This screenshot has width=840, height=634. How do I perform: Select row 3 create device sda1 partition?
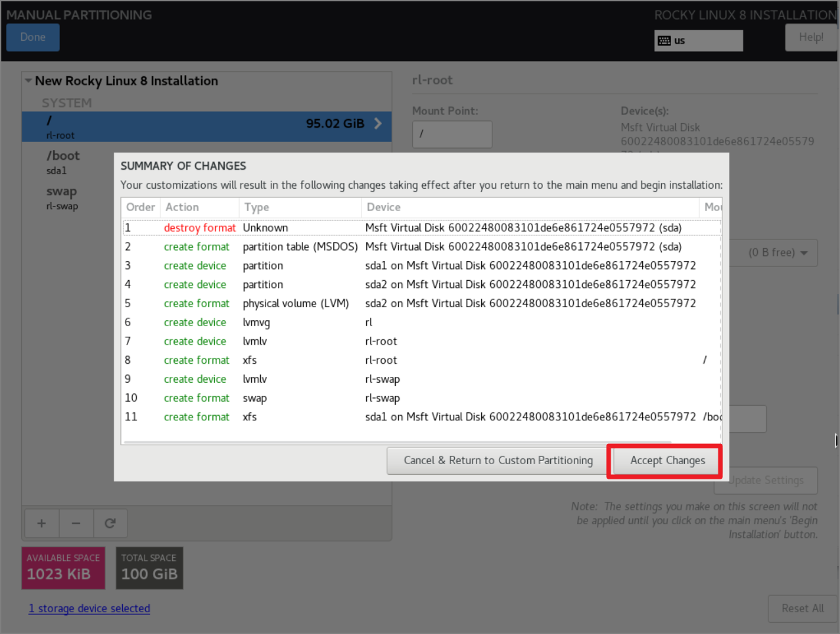tap(421, 266)
